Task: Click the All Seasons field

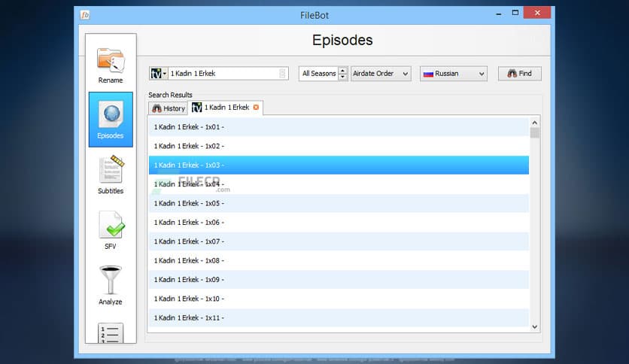Action: 318,74
